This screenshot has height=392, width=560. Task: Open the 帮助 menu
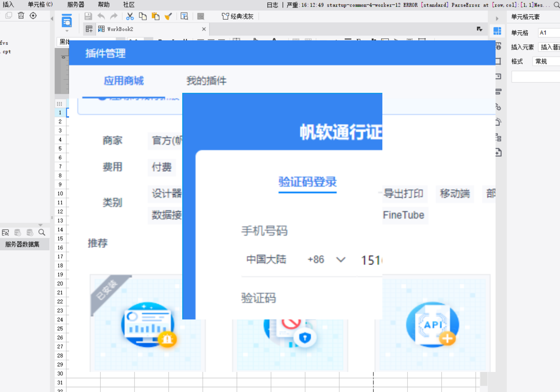(x=104, y=5)
